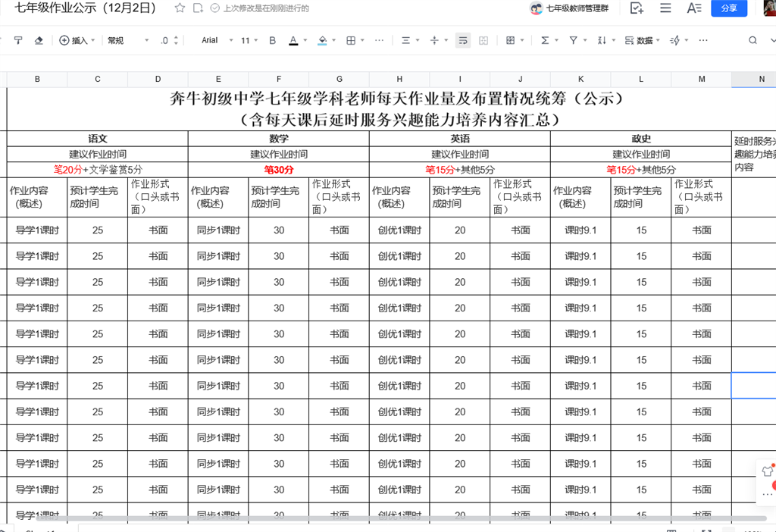This screenshot has height=532, width=776.
Task: Click the edit permission document icon
Action: tap(637, 8)
